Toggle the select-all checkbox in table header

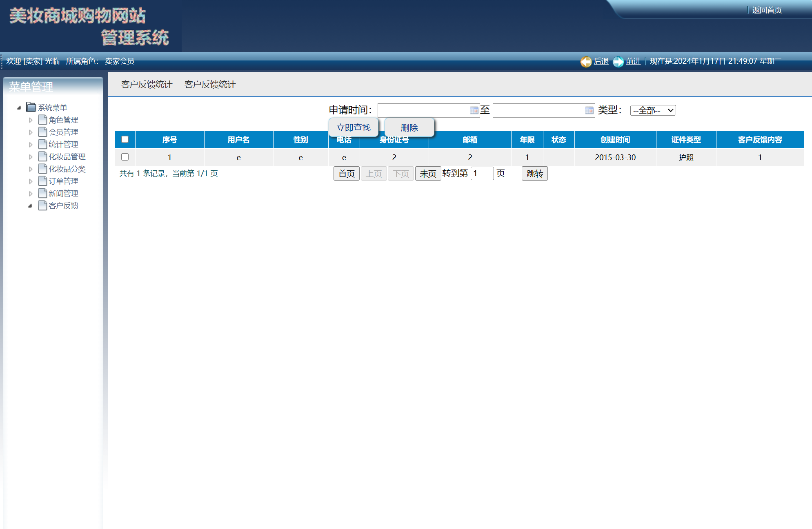coord(125,140)
